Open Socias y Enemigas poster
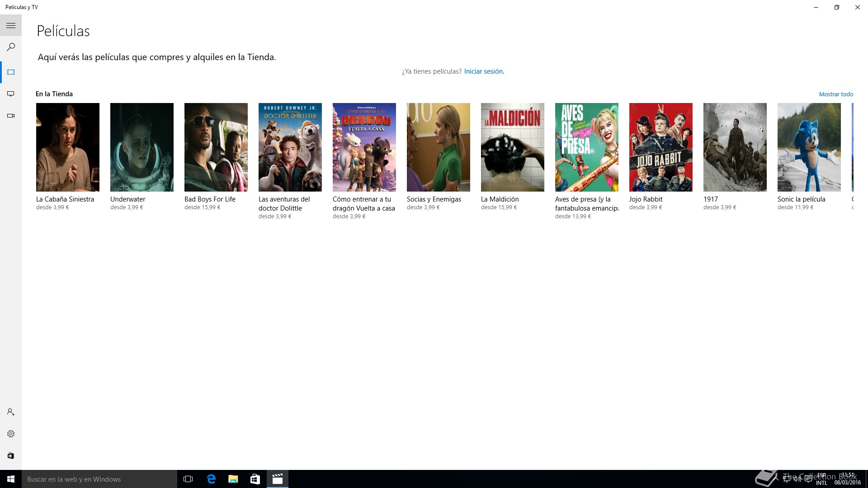The width and height of the screenshot is (868, 488). (439, 147)
